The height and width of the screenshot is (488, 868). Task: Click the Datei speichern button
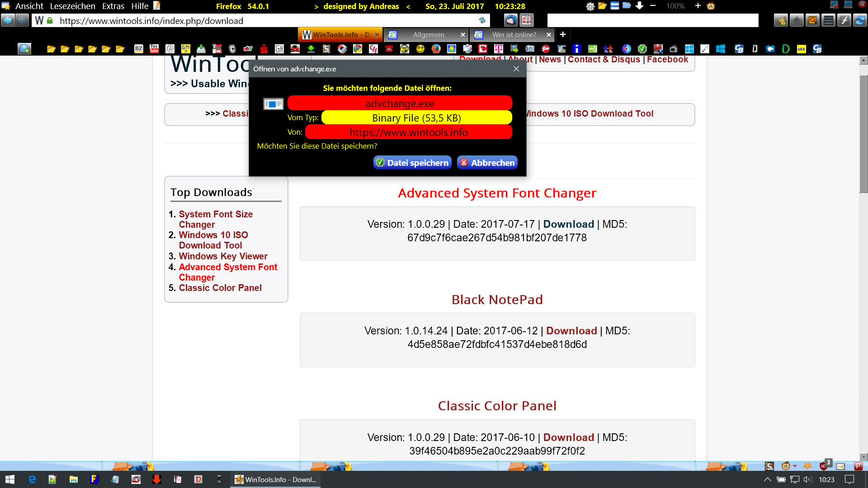[412, 163]
